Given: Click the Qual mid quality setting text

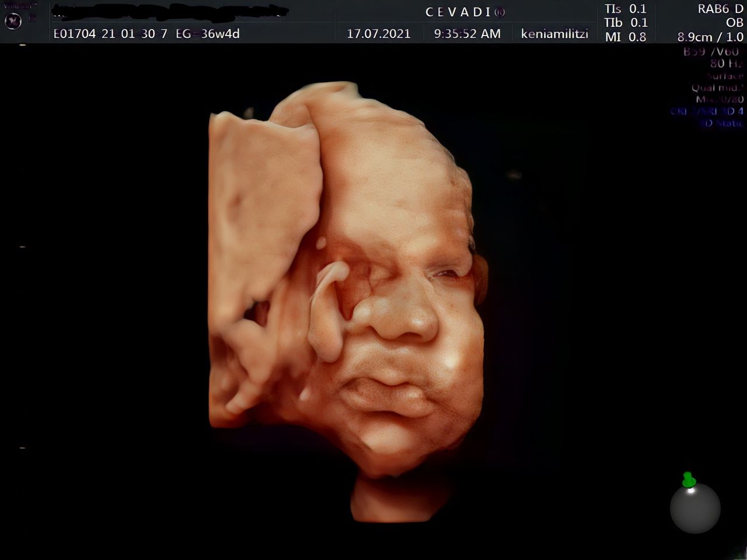Looking at the screenshot, I should 717,87.
